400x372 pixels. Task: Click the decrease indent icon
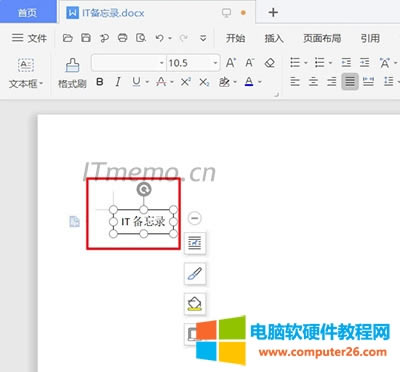[346, 62]
